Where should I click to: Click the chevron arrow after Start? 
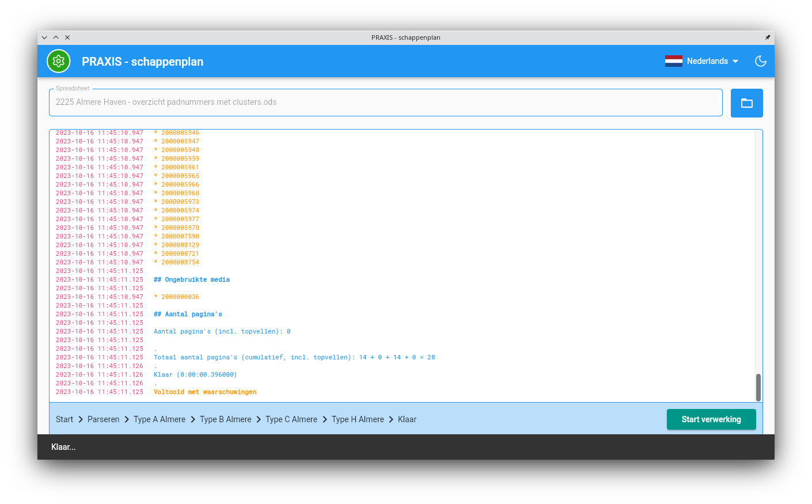[81, 419]
